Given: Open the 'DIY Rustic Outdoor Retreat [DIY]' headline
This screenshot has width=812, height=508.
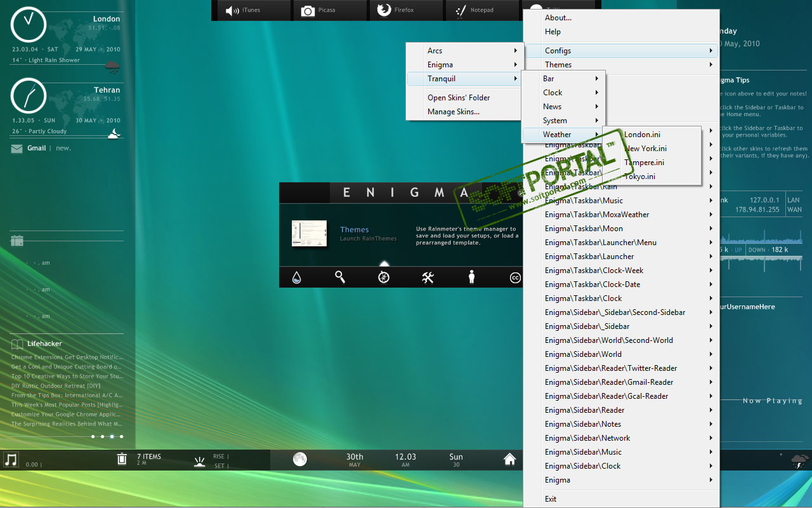Looking at the screenshot, I should 56,385.
